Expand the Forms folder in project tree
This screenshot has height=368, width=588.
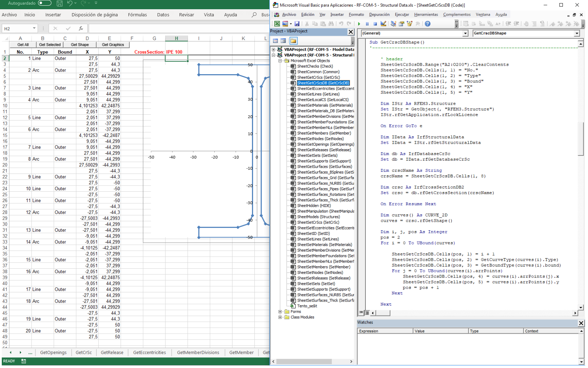coord(280,312)
